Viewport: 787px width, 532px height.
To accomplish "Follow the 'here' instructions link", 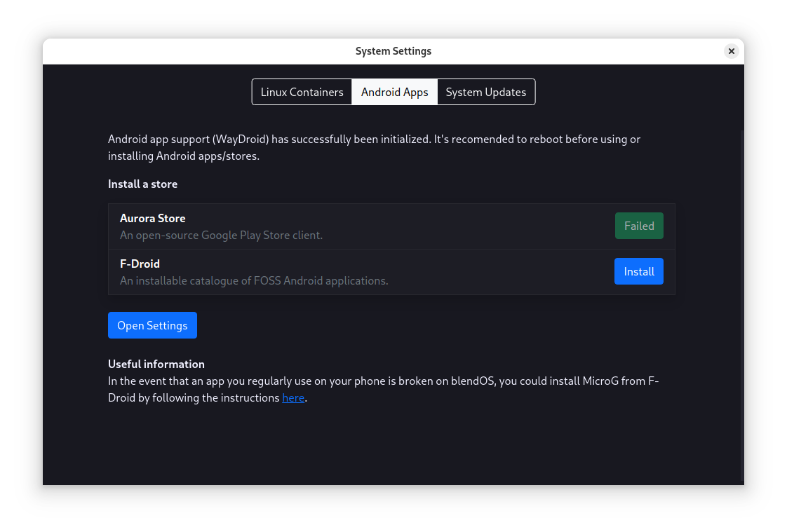I will point(293,398).
